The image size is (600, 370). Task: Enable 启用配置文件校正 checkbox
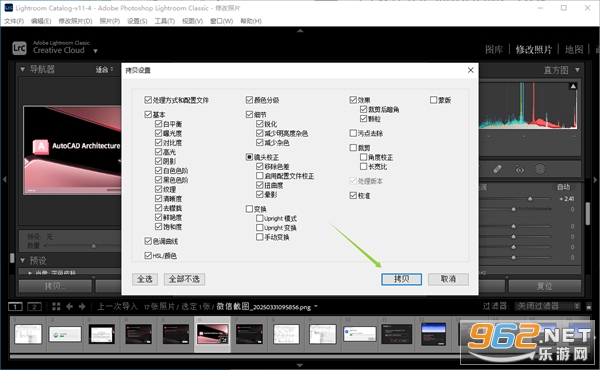click(259, 176)
